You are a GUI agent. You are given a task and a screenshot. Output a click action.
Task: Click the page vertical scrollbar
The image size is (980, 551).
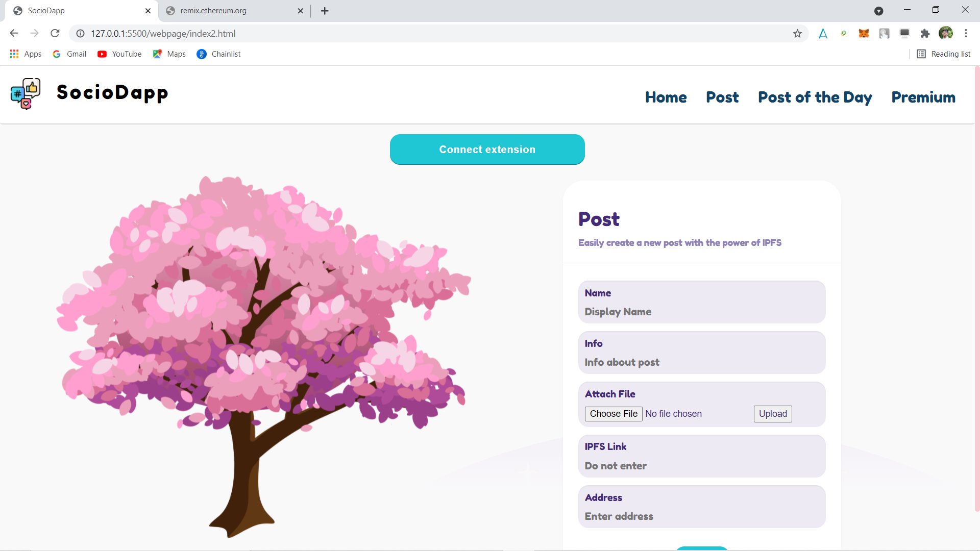point(977,286)
